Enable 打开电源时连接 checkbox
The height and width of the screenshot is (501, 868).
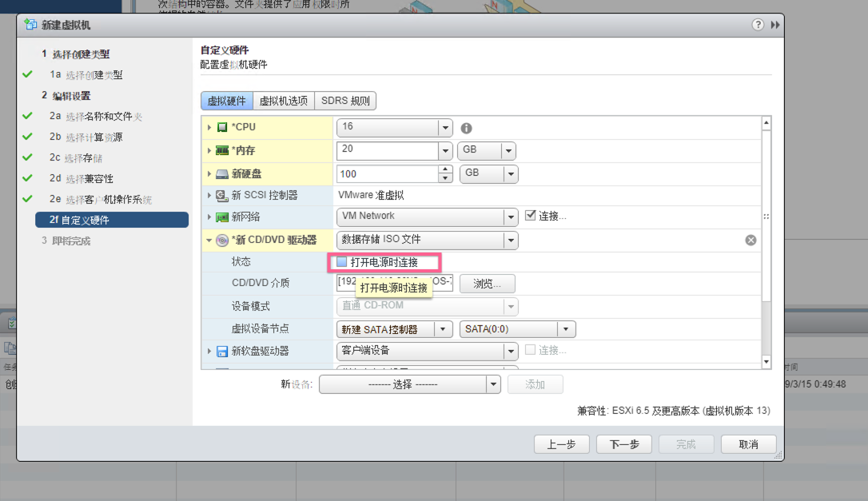tap(341, 262)
